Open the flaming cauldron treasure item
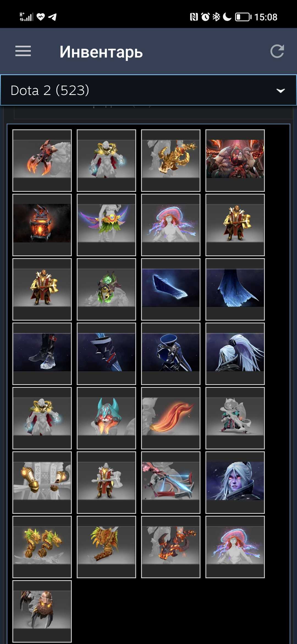 click(x=42, y=225)
